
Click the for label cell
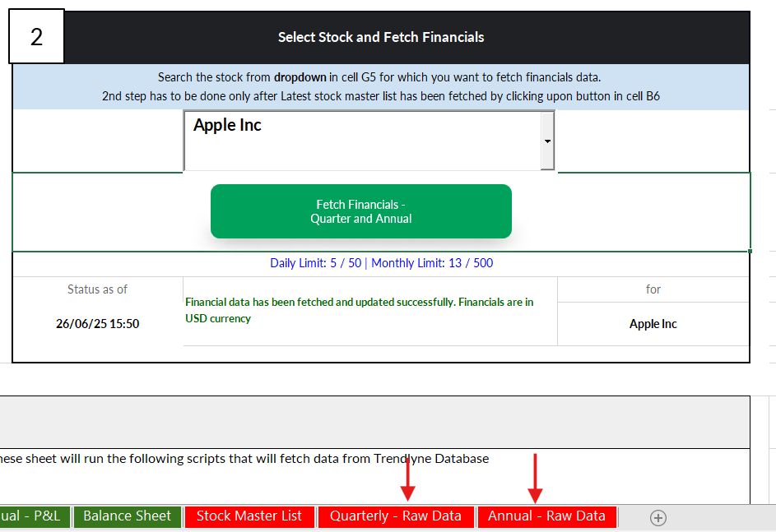653,289
